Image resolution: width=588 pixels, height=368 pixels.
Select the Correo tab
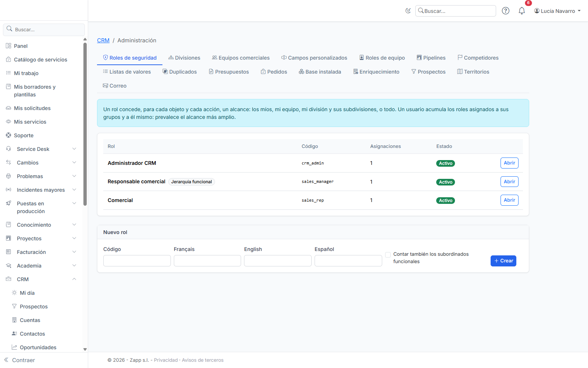coord(115,86)
